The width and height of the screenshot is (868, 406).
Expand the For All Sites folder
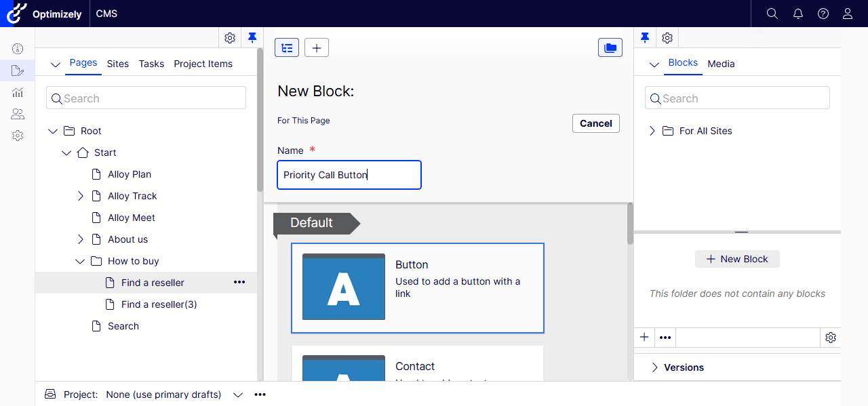click(x=652, y=131)
